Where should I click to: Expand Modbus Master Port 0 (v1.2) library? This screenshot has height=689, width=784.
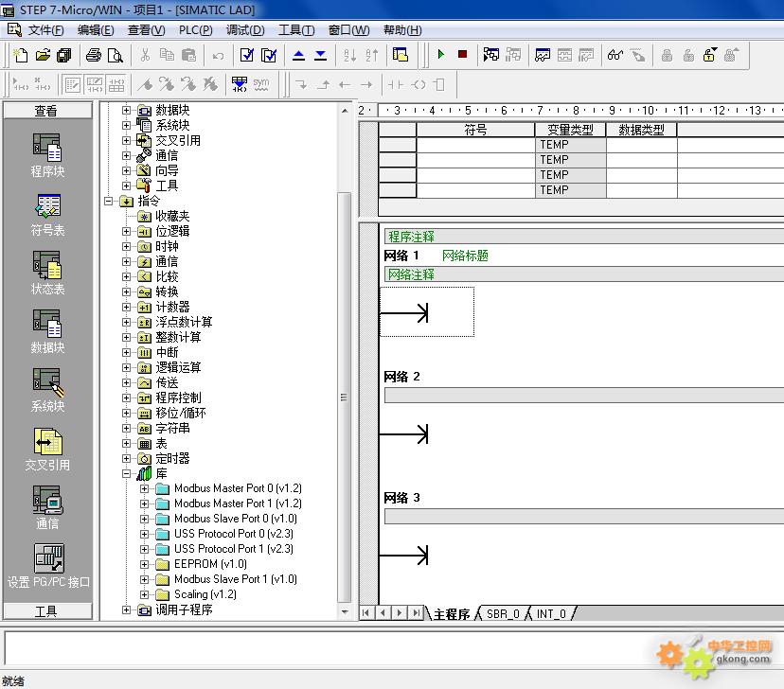(145, 488)
